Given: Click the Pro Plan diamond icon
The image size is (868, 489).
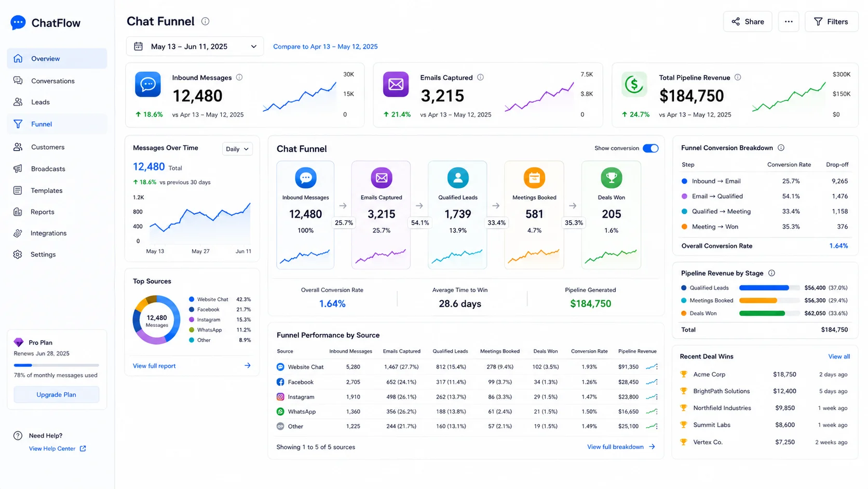Looking at the screenshot, I should pyautogui.click(x=19, y=342).
